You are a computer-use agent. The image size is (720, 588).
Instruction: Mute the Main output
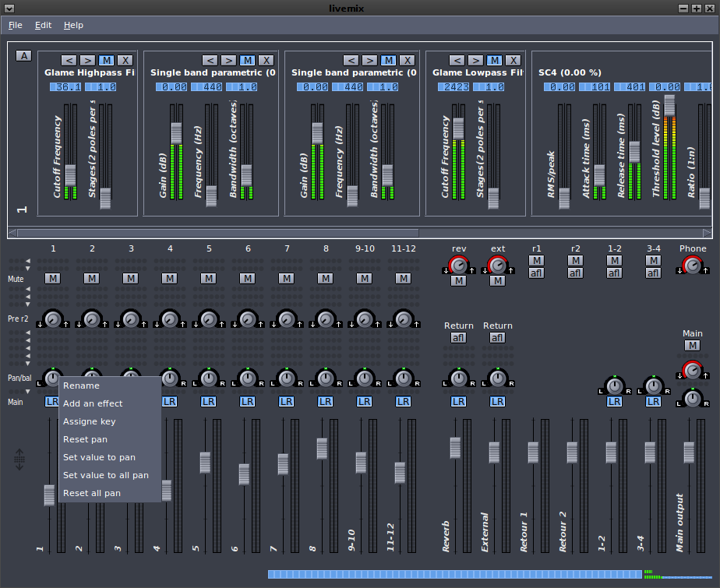692,345
